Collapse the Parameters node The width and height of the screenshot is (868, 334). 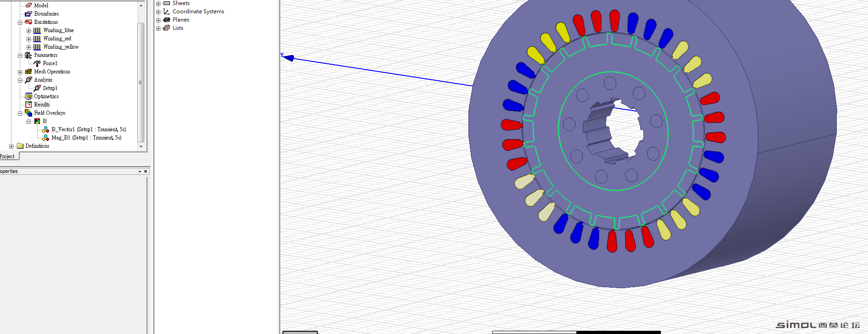pos(20,56)
